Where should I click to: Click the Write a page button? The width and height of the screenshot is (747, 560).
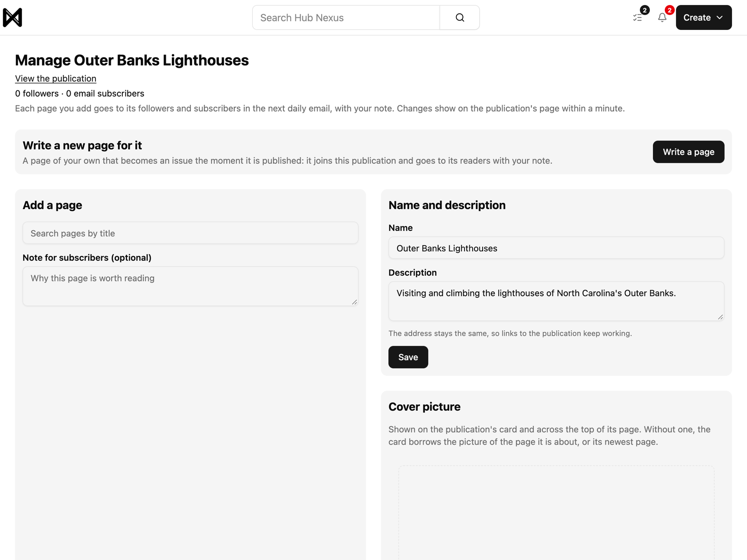(688, 152)
